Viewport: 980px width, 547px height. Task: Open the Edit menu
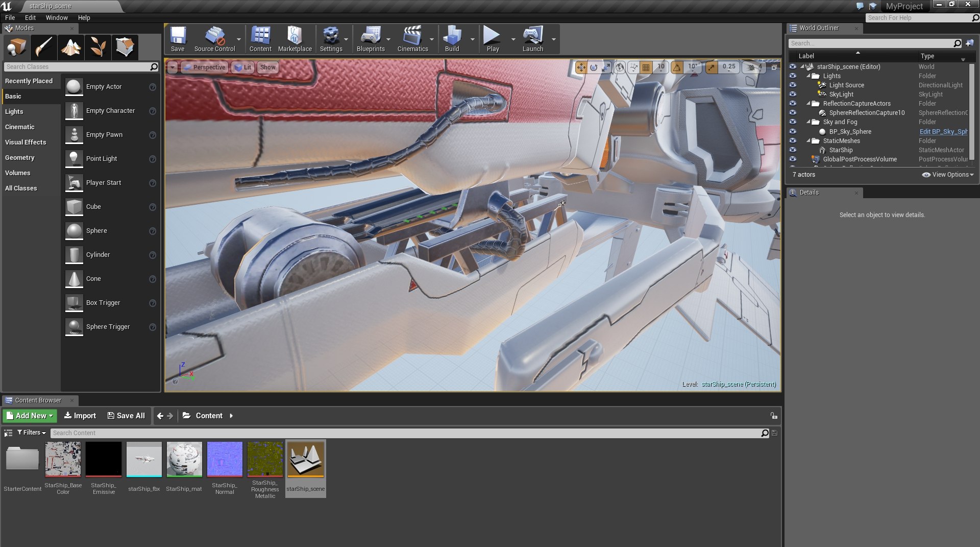30,17
